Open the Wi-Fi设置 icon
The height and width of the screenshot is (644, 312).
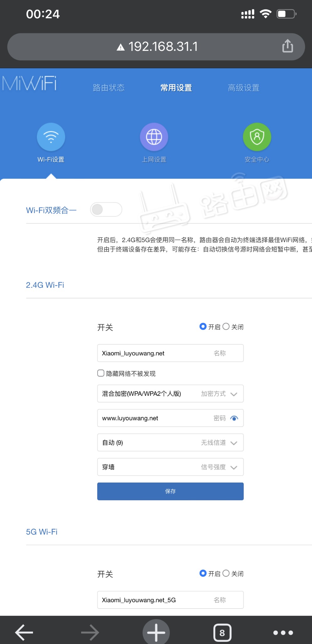tap(51, 137)
